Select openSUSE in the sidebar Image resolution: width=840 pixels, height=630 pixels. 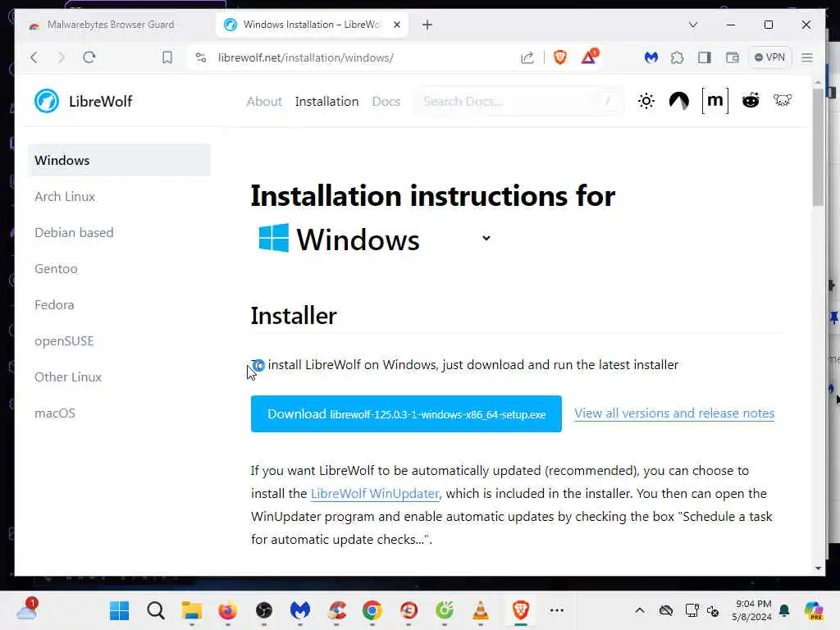point(64,340)
